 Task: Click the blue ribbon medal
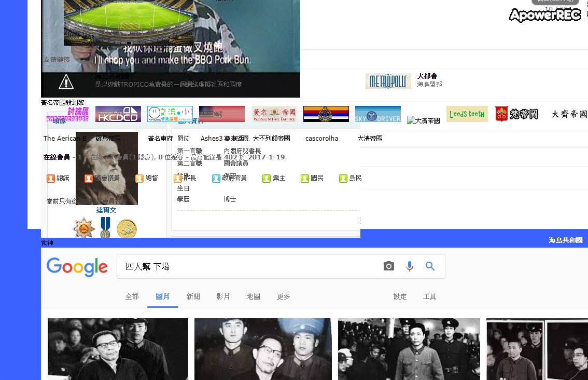pos(105,227)
